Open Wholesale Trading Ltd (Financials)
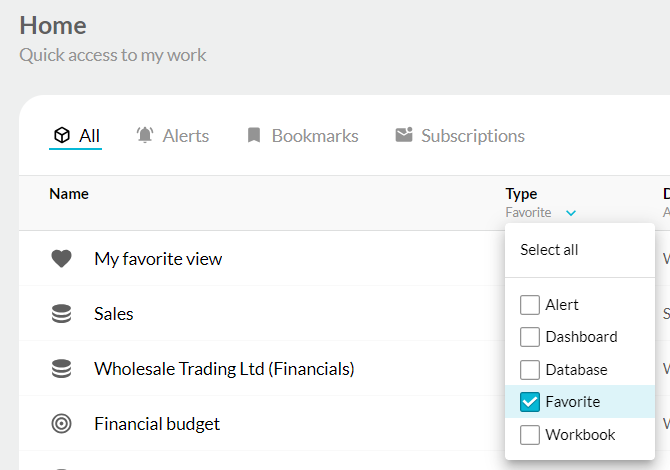The width and height of the screenshot is (670, 470). pyautogui.click(x=224, y=369)
